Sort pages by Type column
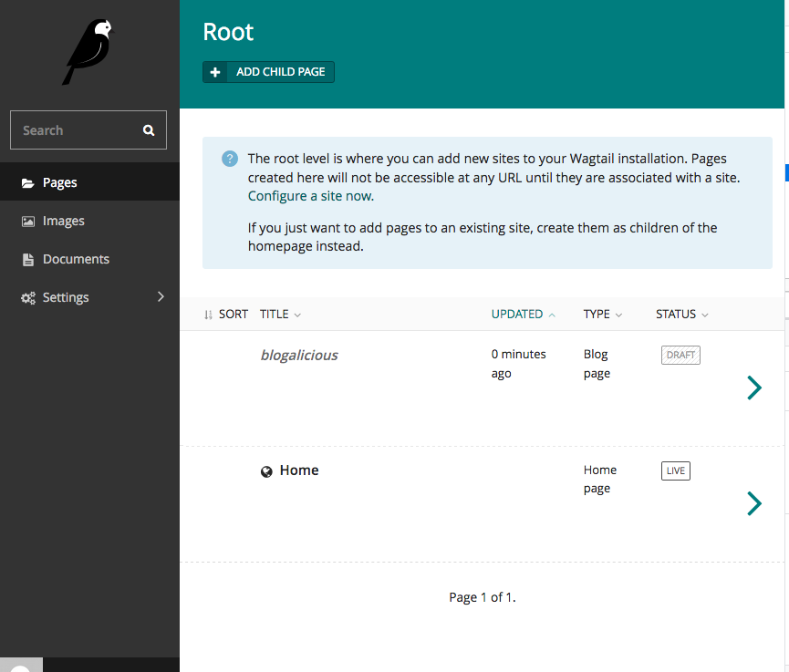The image size is (789, 672). [603, 315]
